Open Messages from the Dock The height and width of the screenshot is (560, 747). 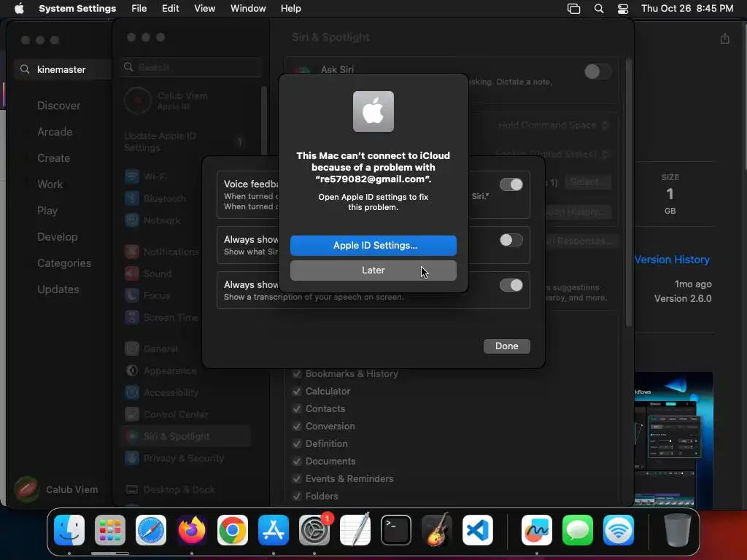click(x=578, y=530)
